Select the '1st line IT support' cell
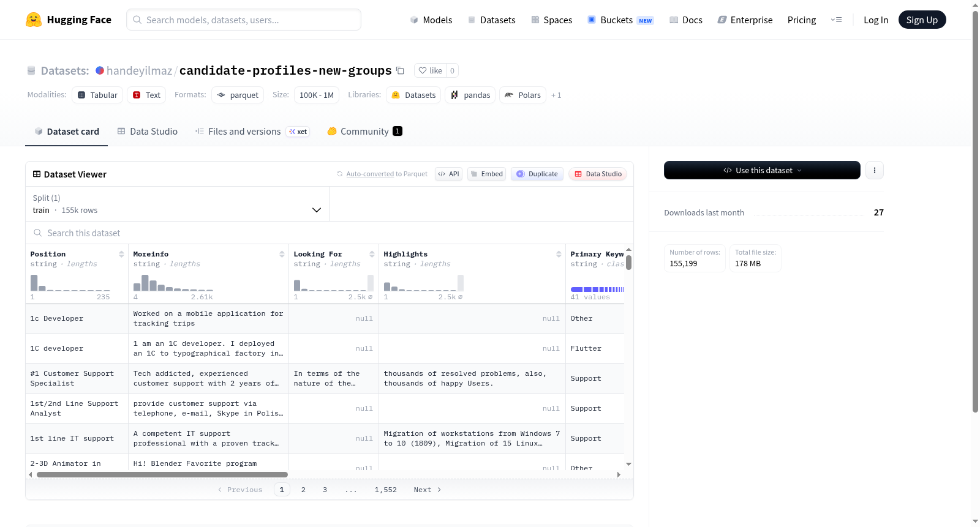This screenshot has width=980, height=527. [77, 438]
